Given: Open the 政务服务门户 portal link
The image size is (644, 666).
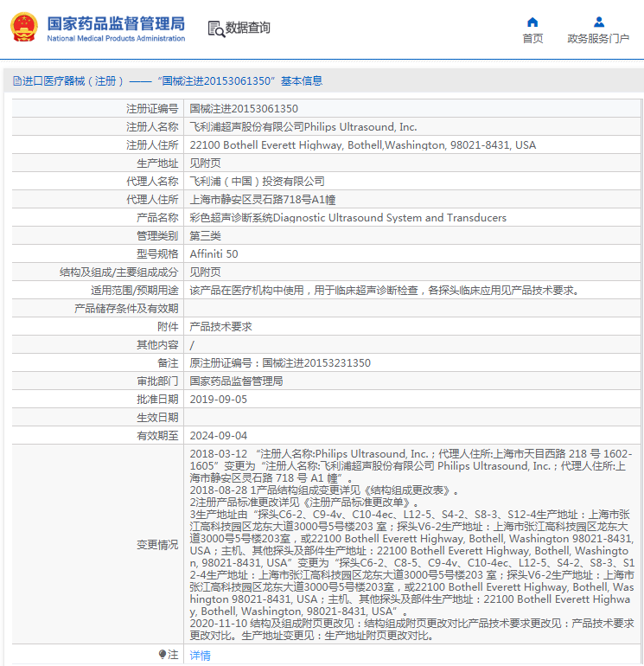Looking at the screenshot, I should [598, 39].
